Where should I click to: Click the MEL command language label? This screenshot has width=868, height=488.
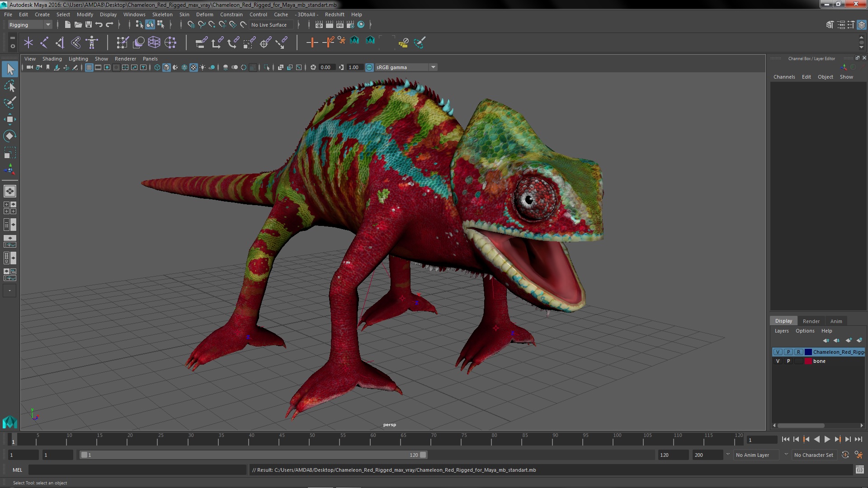coord(17,470)
